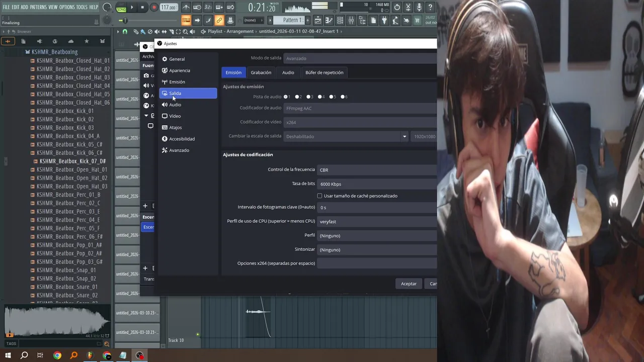Select audio track 6 radio button
Viewport: 644px width, 362px height.
pos(343,97)
